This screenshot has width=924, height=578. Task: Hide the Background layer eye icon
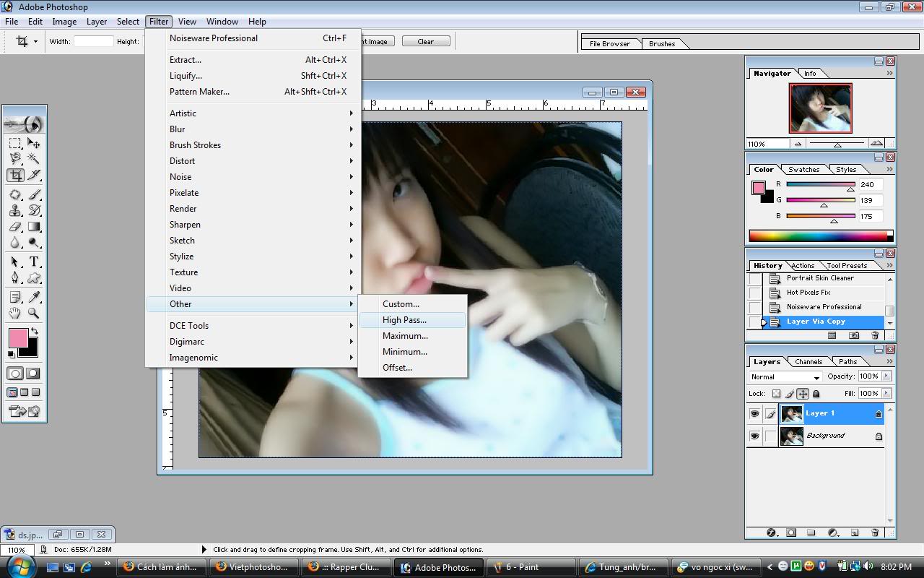754,436
